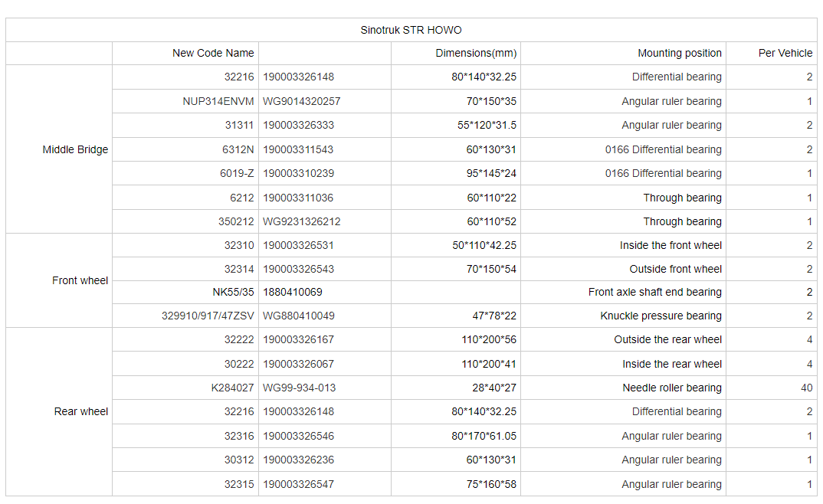This screenshot has height=504, width=823.
Task: Select the code name '329910/917/47ZSV'
Action: 208,316
